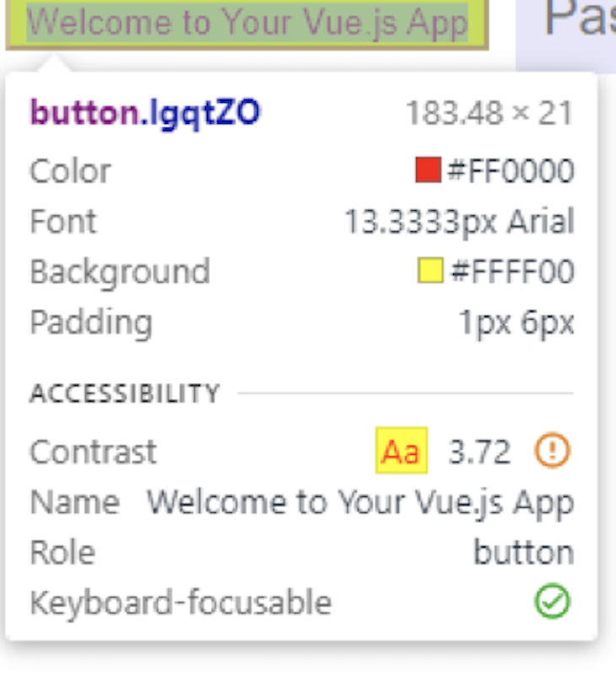Click the button.lgqtZO element selector title
This screenshot has width=616, height=686.
(145, 112)
